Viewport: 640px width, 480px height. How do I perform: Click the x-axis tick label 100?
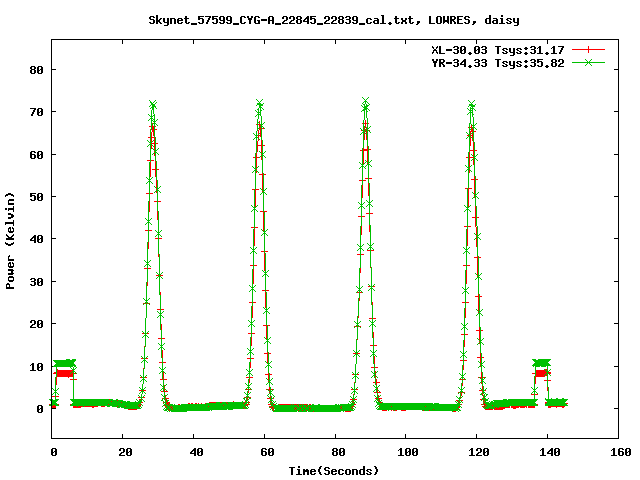[x=407, y=452]
